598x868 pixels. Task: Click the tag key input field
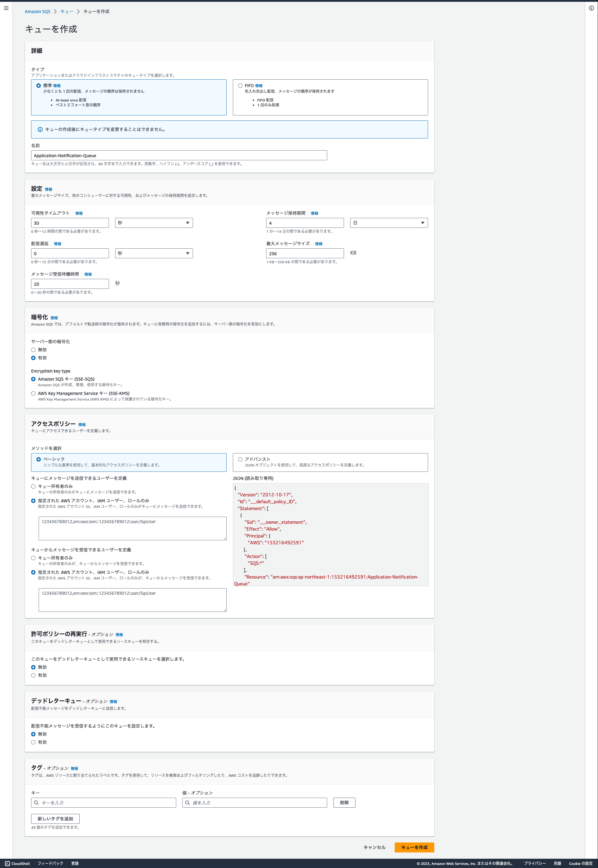click(104, 802)
